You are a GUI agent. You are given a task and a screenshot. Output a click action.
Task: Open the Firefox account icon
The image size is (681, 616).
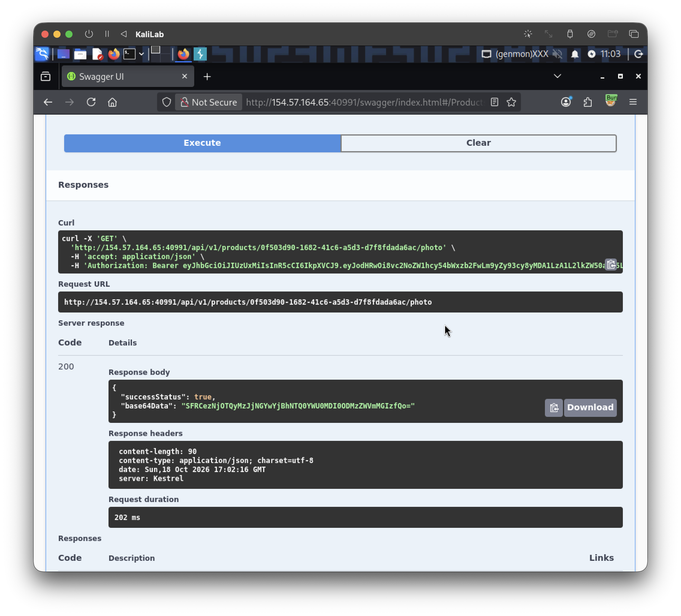566,102
